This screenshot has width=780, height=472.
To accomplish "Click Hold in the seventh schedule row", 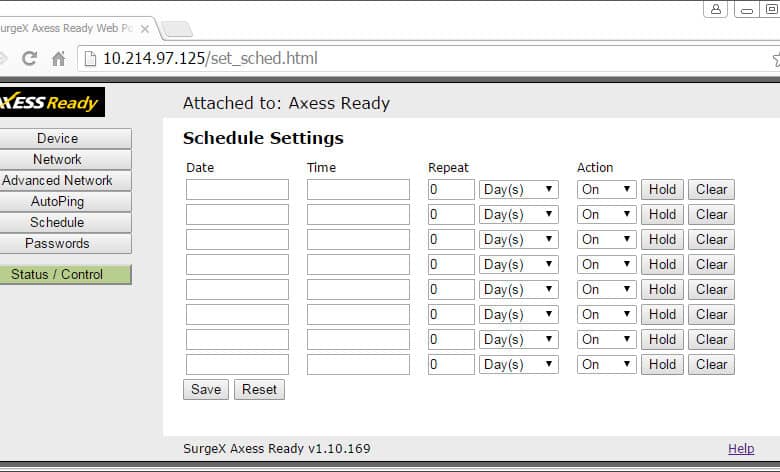I will pos(662,339).
